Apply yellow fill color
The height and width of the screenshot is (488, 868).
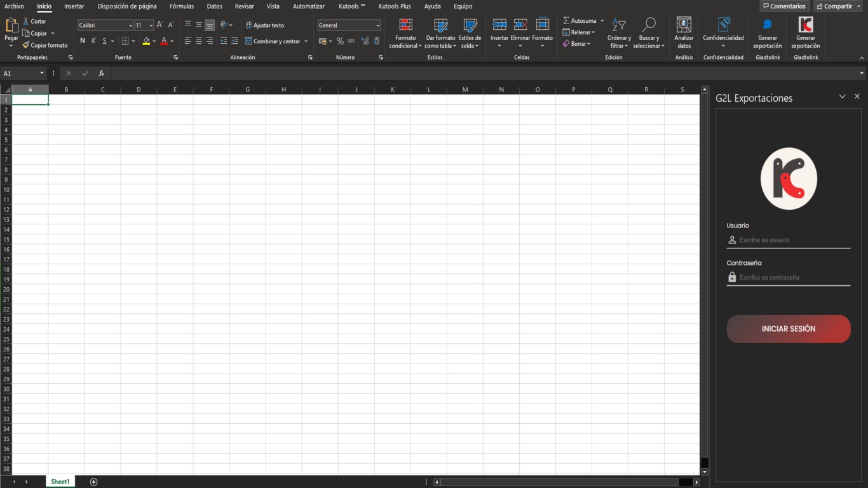click(146, 41)
